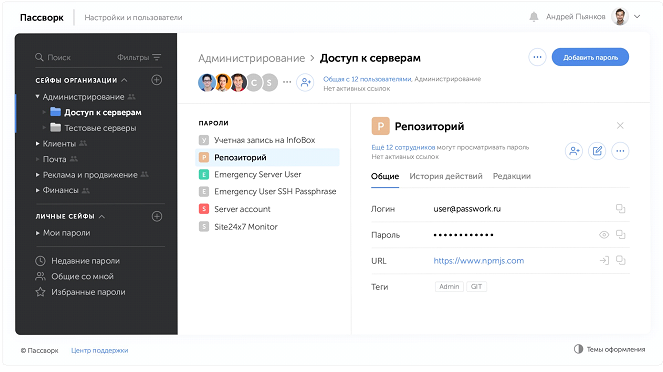Add user to folder via avatar-plus icon

tap(305, 82)
